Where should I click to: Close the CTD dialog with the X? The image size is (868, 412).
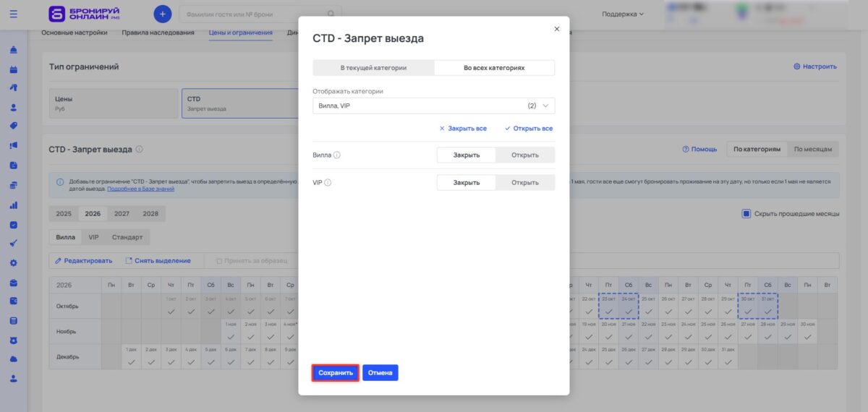click(556, 29)
